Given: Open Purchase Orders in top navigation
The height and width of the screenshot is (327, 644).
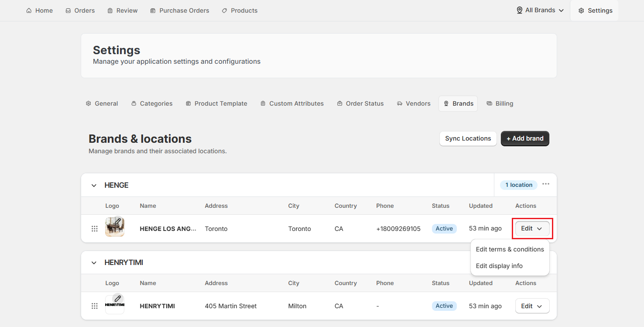Looking at the screenshot, I should [179, 10].
